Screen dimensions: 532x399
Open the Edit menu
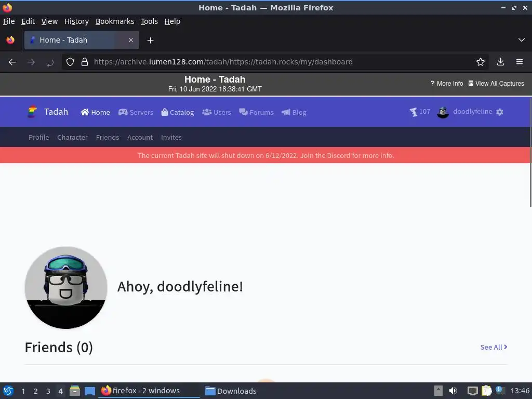pos(28,21)
